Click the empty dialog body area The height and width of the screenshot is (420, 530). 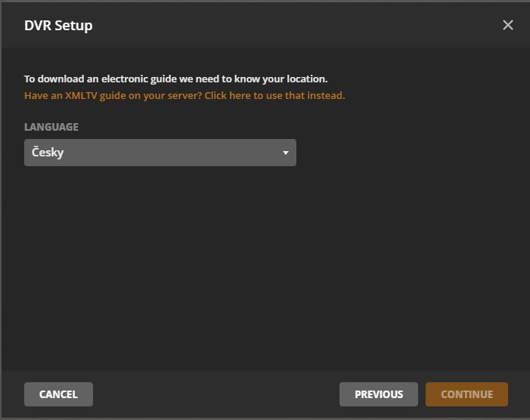[x=265, y=272]
